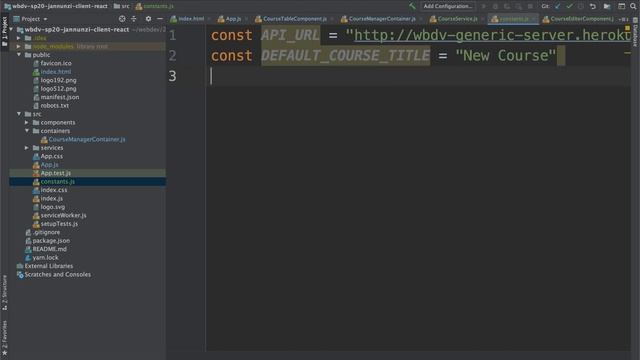Expand the services folder
The height and width of the screenshot is (360, 640).
tap(27, 148)
